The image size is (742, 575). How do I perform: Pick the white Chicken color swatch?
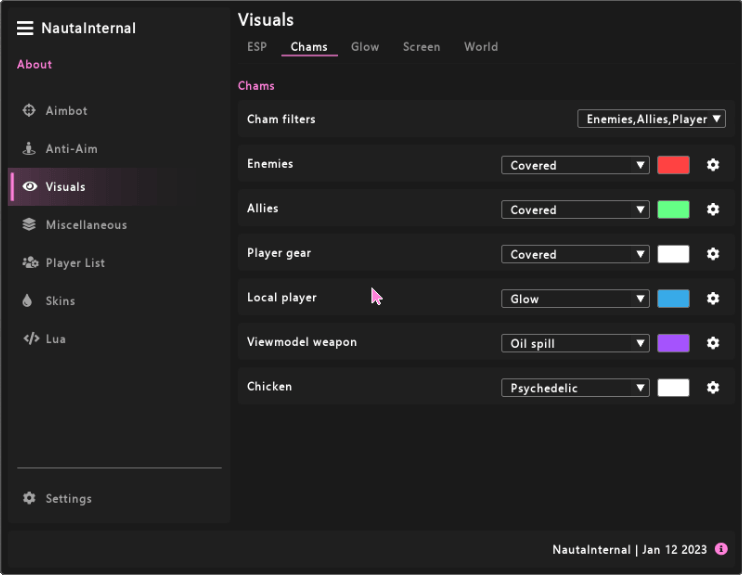tap(673, 388)
